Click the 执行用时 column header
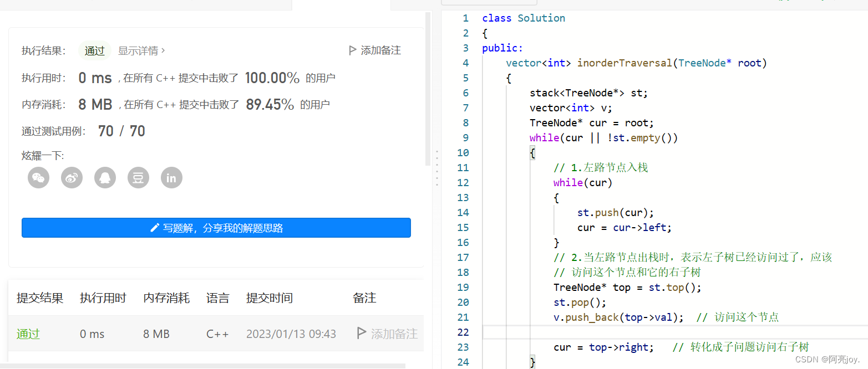 pos(103,298)
